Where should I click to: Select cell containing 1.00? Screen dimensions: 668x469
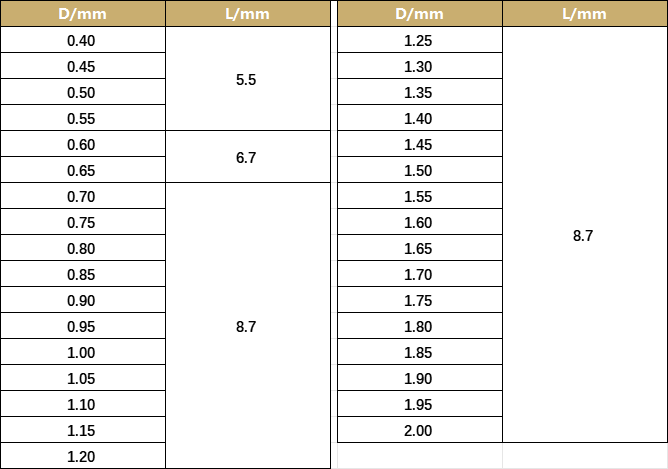click(83, 352)
